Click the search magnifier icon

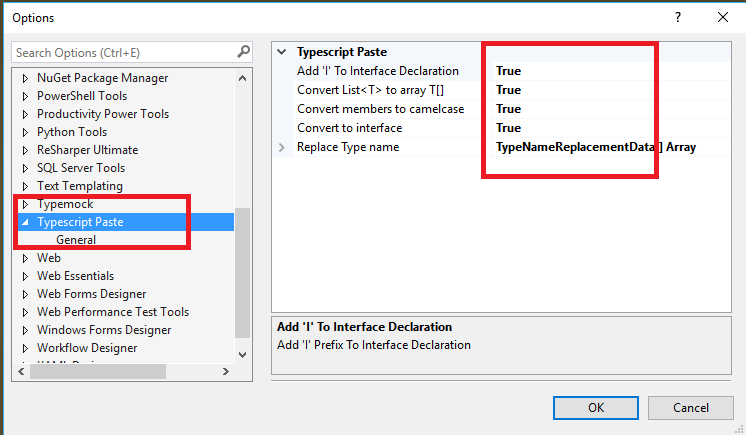(243, 51)
